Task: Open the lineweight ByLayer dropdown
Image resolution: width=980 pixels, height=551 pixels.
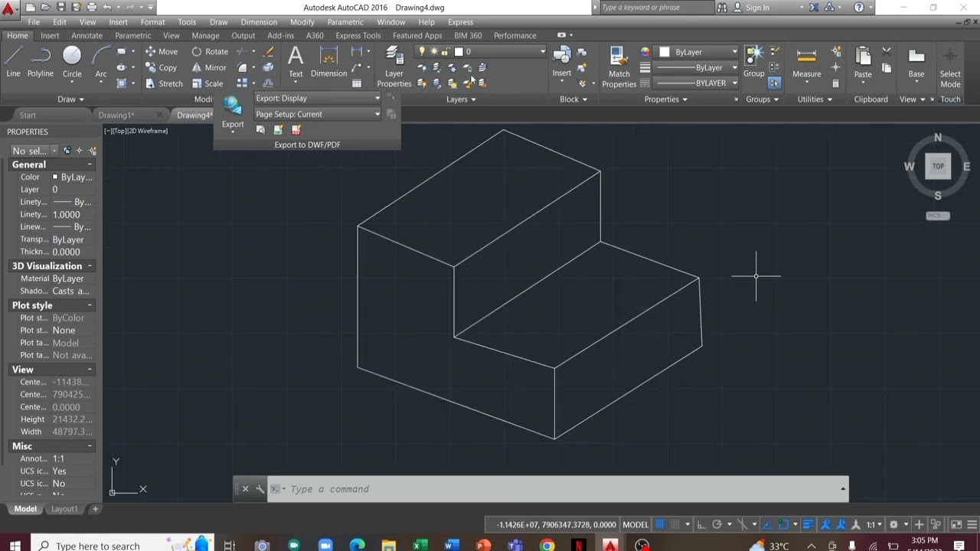Action: [697, 67]
